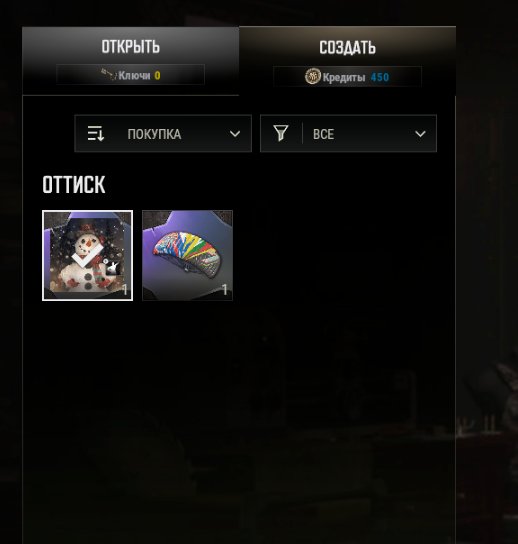The width and height of the screenshot is (518, 544).
Task: Click the key icon beside Ключи
Action: (109, 75)
